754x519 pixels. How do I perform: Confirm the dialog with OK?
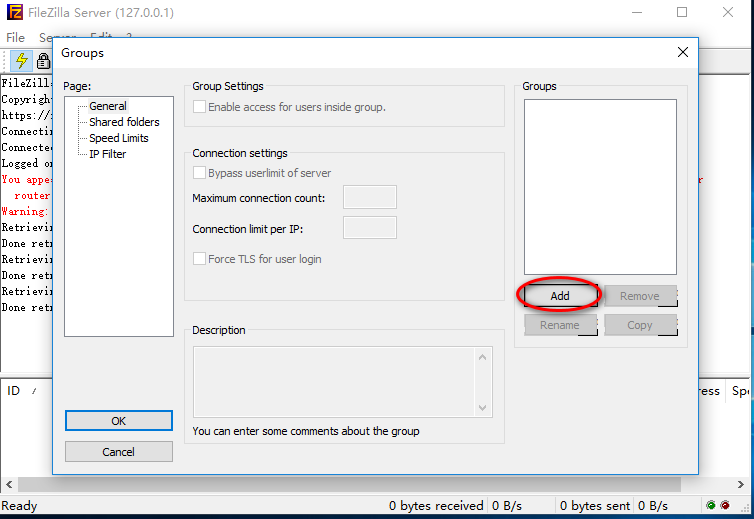coord(119,421)
